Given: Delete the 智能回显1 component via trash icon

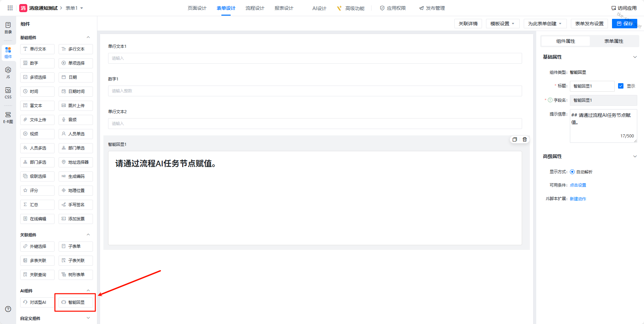Looking at the screenshot, I should pyautogui.click(x=524, y=139).
